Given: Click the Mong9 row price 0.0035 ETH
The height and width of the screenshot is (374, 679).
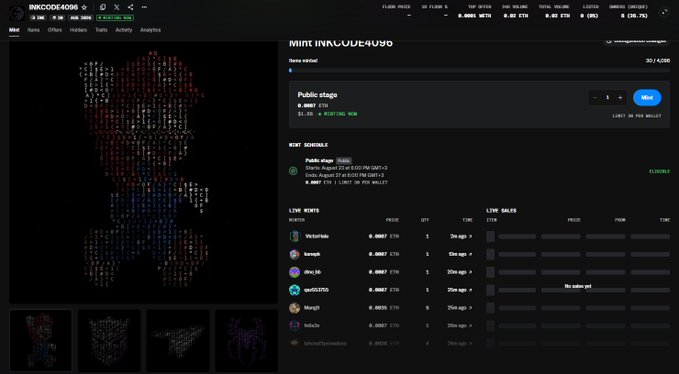Looking at the screenshot, I should pos(384,307).
